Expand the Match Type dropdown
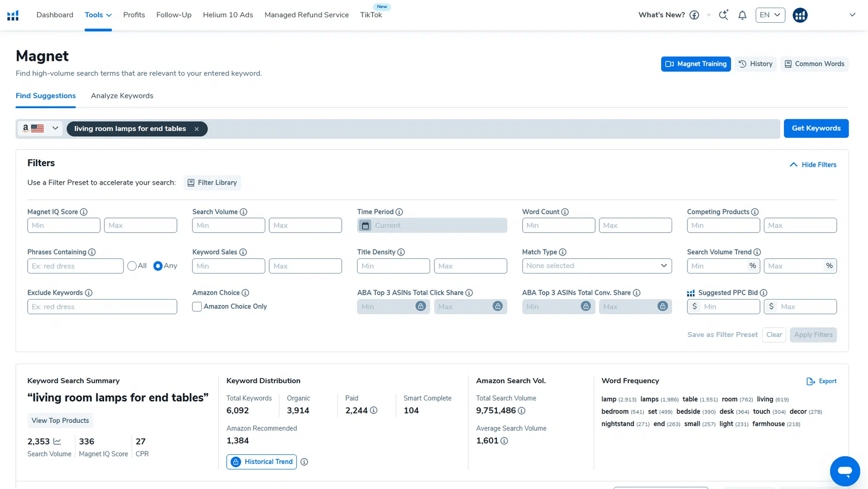 coord(596,266)
